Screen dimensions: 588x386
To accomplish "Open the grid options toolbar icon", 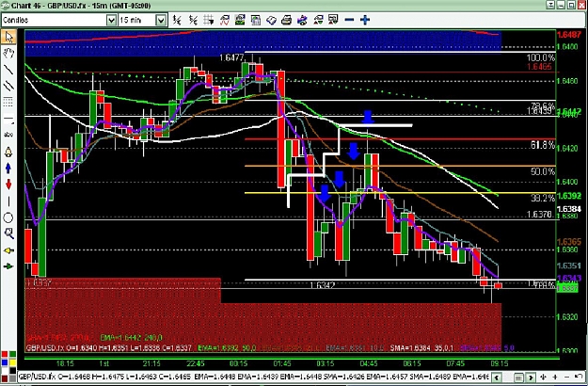I will [x=209, y=20].
